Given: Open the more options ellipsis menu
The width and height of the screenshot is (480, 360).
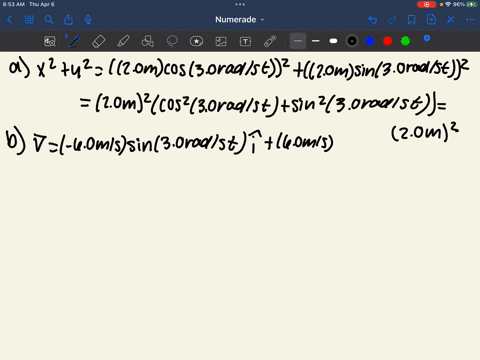Looking at the screenshot, I should (x=470, y=20).
